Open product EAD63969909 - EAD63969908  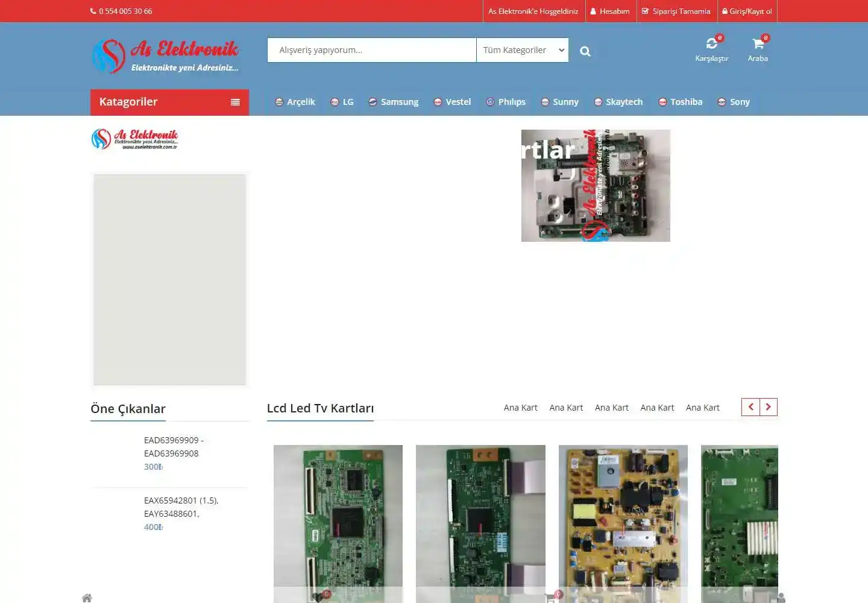click(174, 447)
